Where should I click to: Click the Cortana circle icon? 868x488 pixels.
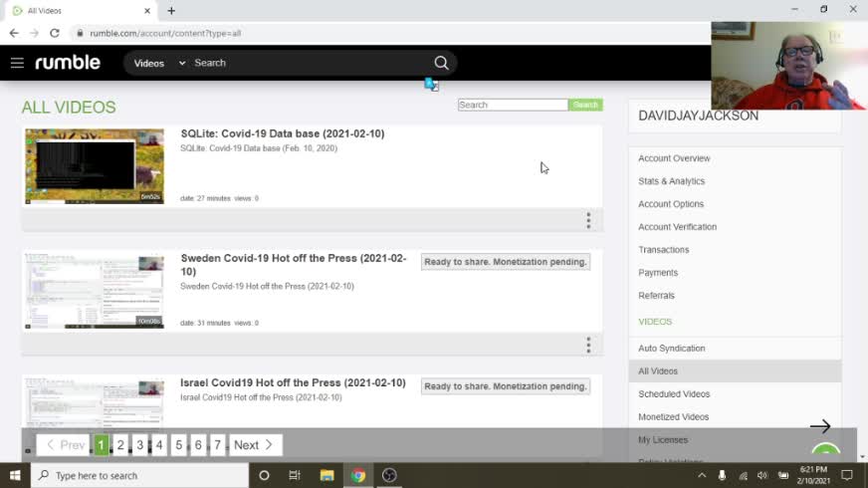click(264, 475)
